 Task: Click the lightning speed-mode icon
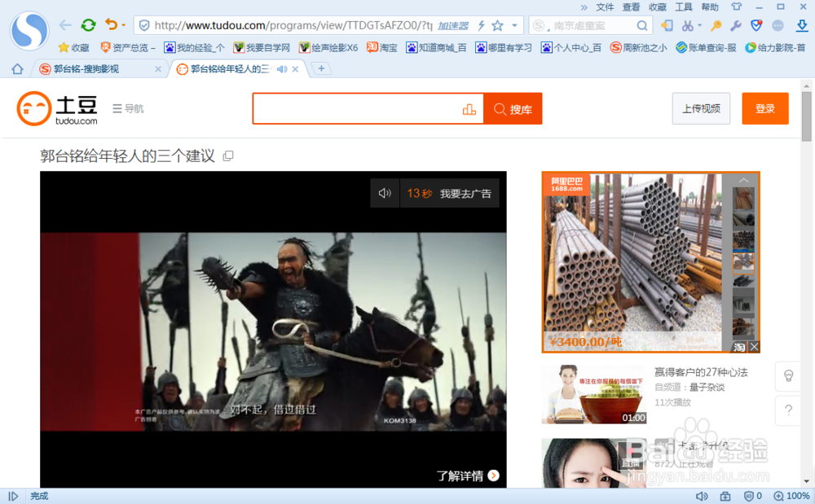(482, 25)
